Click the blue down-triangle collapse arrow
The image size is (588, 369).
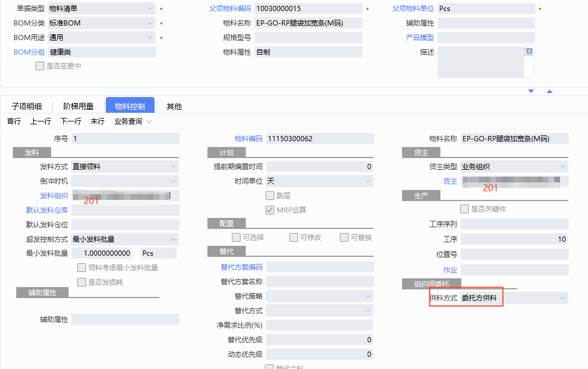pos(530,91)
